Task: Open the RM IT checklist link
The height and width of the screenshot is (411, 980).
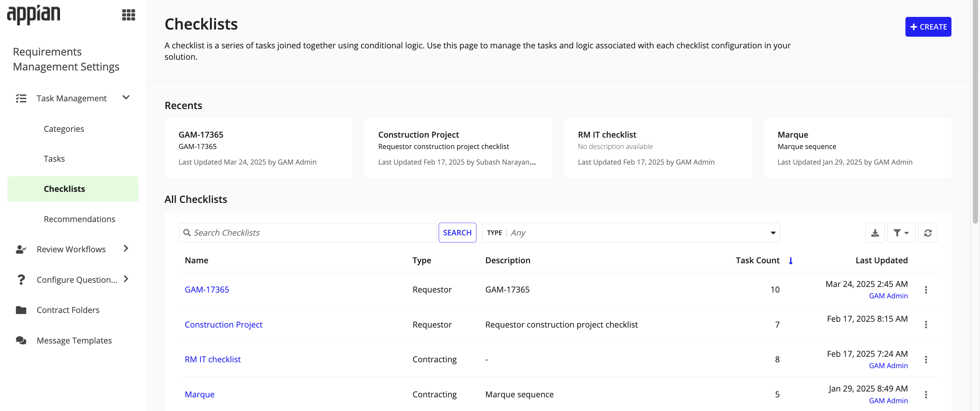Action: point(213,360)
